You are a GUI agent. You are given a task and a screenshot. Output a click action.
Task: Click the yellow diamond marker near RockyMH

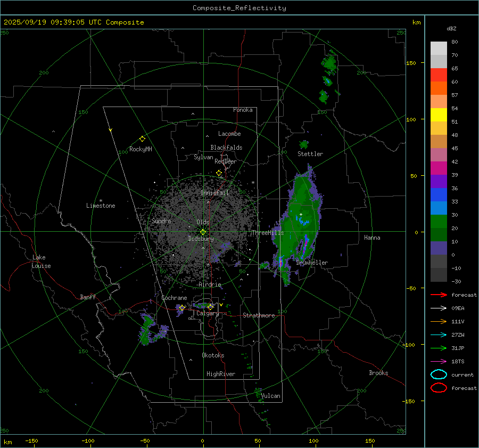(142, 139)
